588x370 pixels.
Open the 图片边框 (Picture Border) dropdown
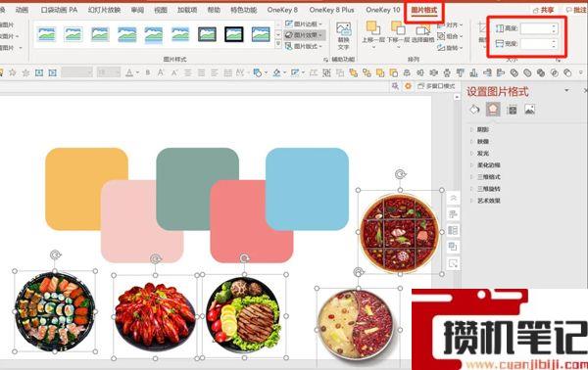pyautogui.click(x=304, y=23)
